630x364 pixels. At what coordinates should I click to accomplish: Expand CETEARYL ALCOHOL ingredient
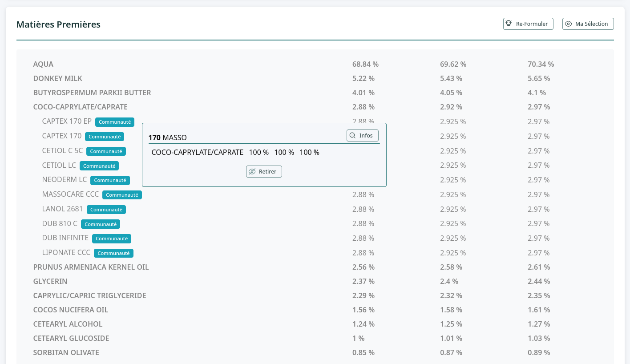coord(68,324)
